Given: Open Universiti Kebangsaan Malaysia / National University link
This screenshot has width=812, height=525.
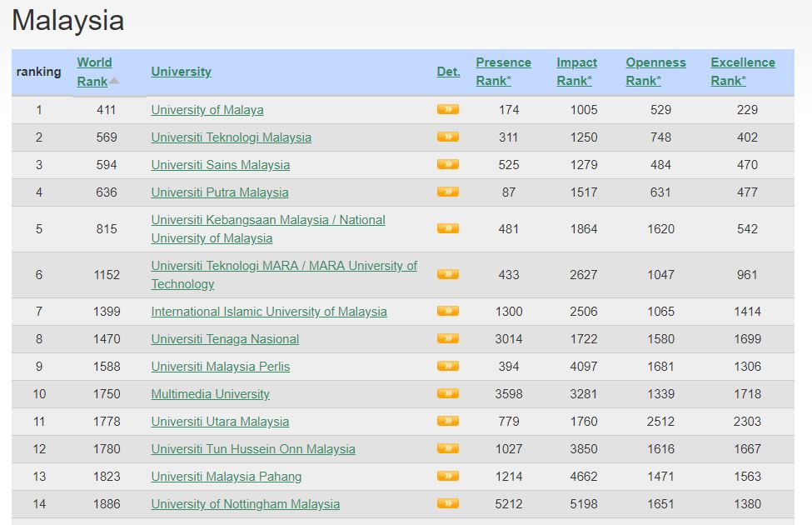Looking at the screenshot, I should 268,229.
